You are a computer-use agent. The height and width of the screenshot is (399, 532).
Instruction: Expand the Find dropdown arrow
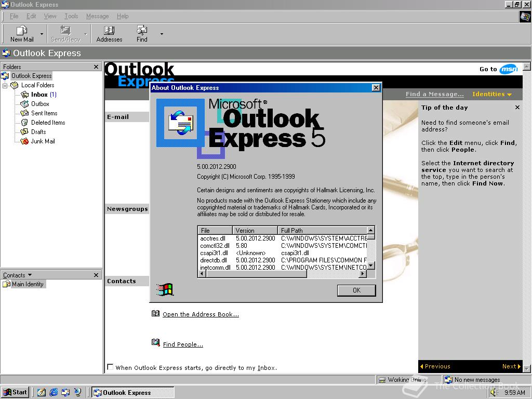tap(162, 34)
